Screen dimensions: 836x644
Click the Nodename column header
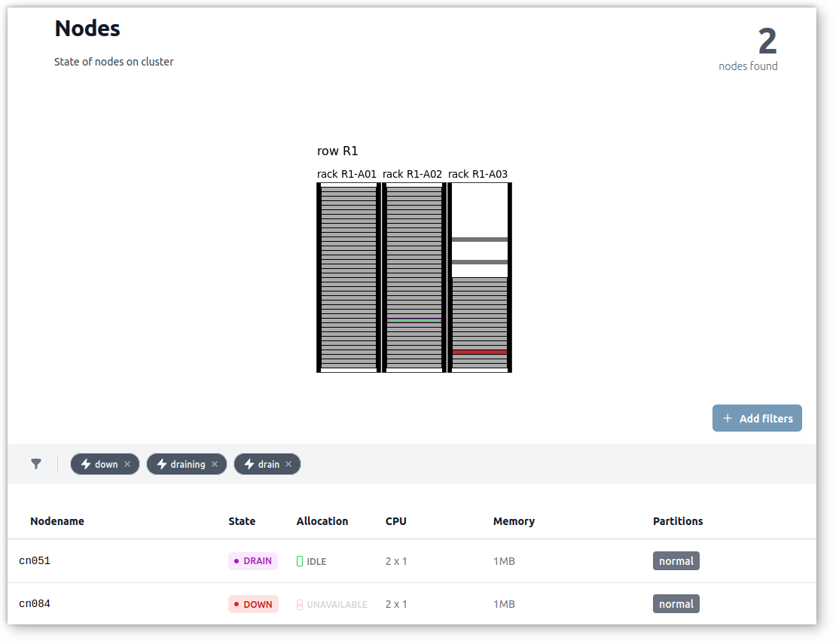point(57,521)
